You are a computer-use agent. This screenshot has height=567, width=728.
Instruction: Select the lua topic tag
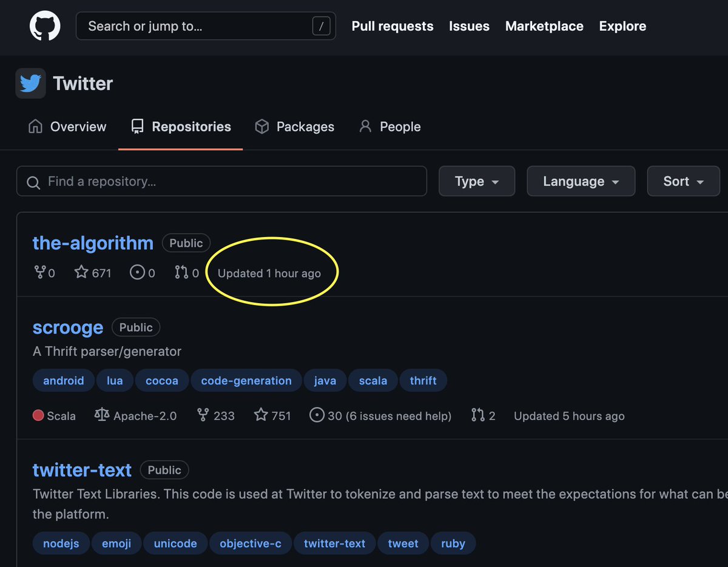coord(115,381)
